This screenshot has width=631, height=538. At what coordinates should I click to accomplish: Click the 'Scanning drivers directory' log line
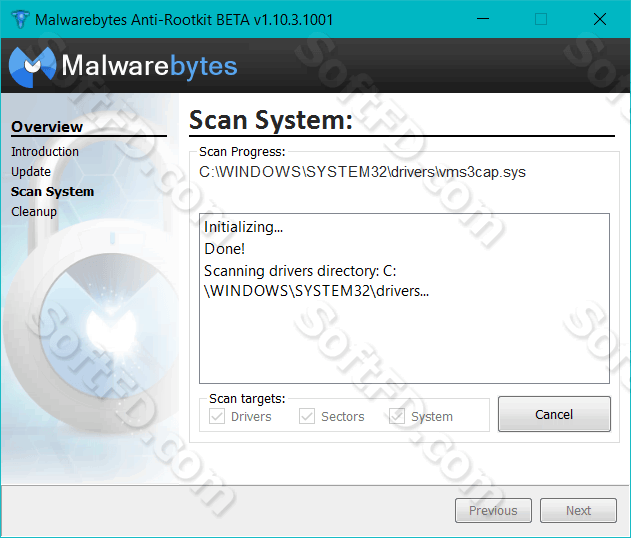(316, 281)
